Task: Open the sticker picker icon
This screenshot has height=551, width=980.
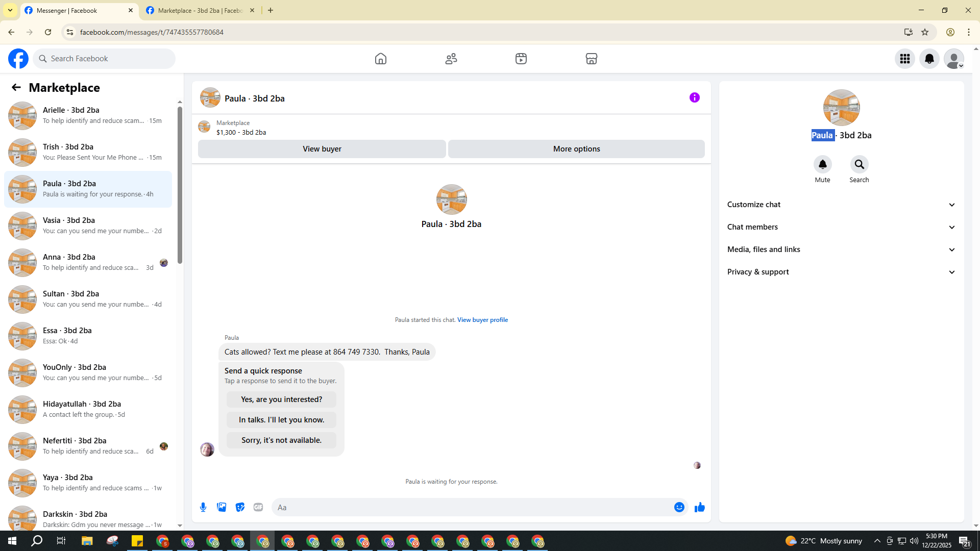Action: click(240, 507)
